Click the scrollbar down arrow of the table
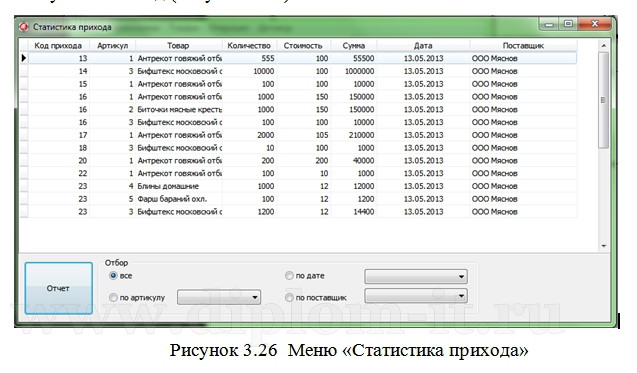Image resolution: width=637 pixels, height=373 pixels. click(x=604, y=246)
